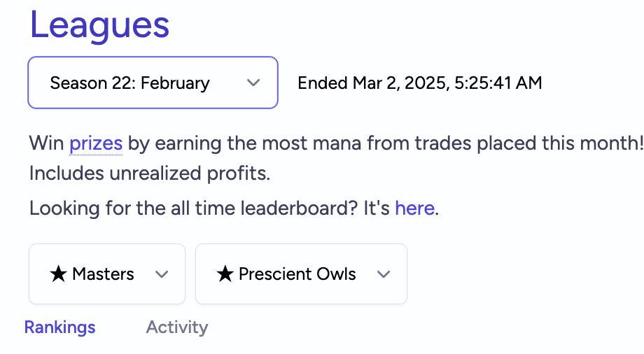This screenshot has width=644, height=354.
Task: Open the Season 22: February selector
Action: 153,83
